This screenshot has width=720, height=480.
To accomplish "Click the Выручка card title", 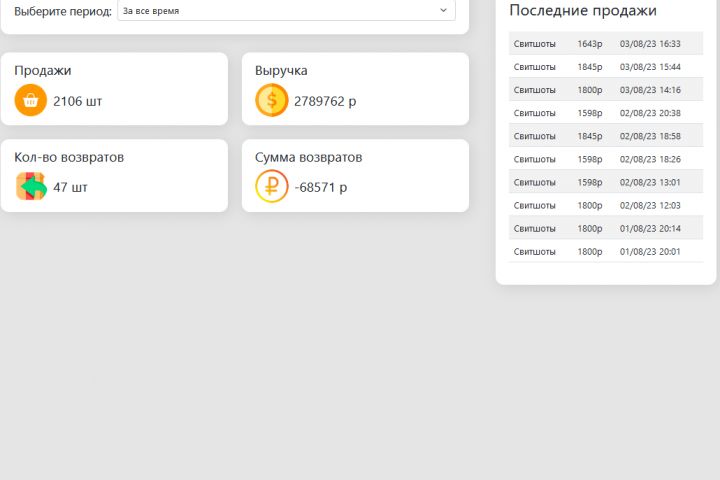I will (281, 71).
